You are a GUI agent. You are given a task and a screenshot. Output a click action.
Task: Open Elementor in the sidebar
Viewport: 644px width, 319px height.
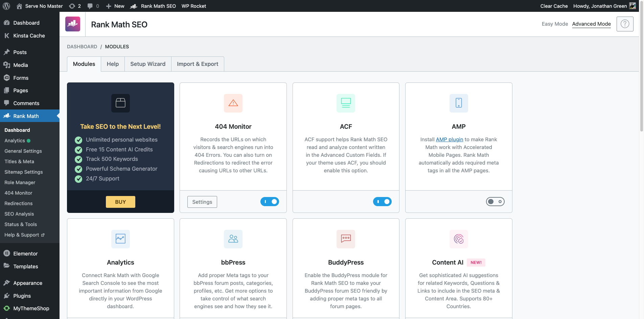30,253
